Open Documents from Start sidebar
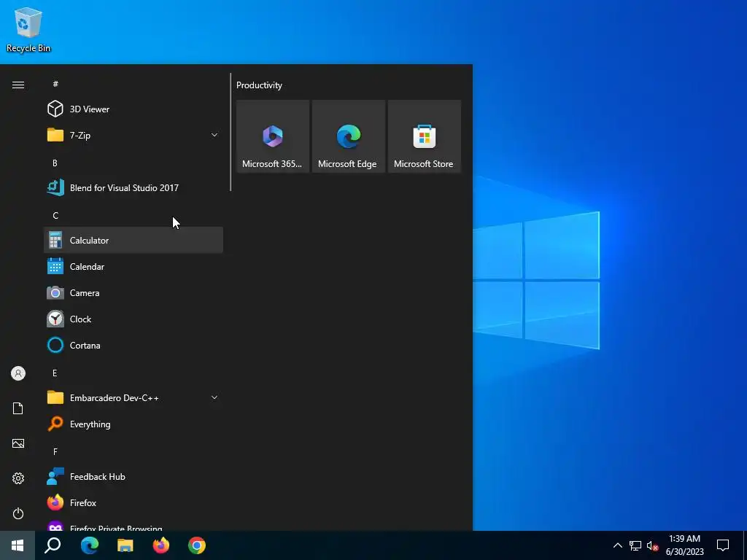The image size is (747, 560). [x=18, y=408]
